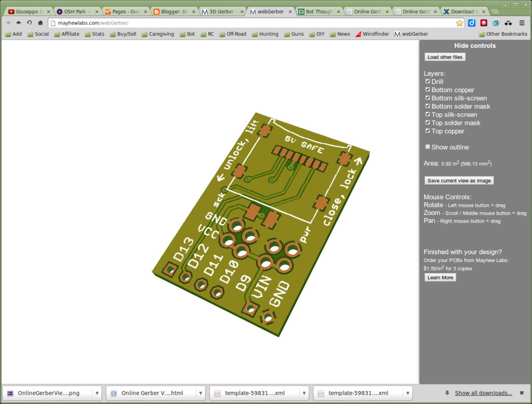Switch to the OSH Park tab
Screen dimensions: 532x404
76,11
